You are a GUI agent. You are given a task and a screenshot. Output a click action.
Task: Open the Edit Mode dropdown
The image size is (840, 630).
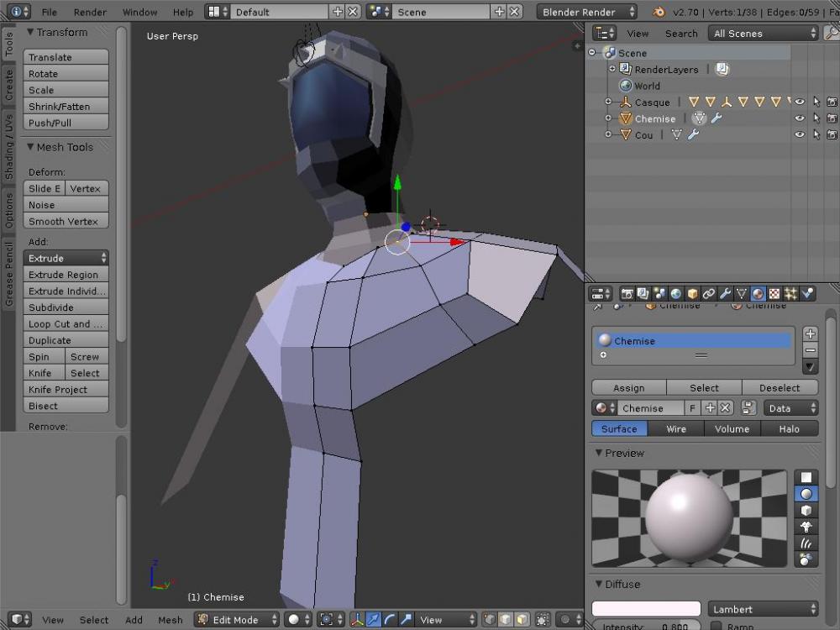(x=237, y=620)
